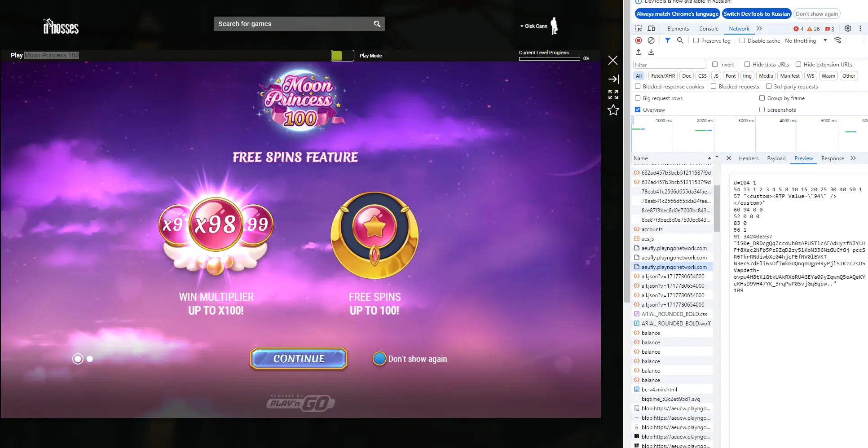868x448 pixels.
Task: Click the collapse sidebar arrow icon
Action: tap(613, 79)
